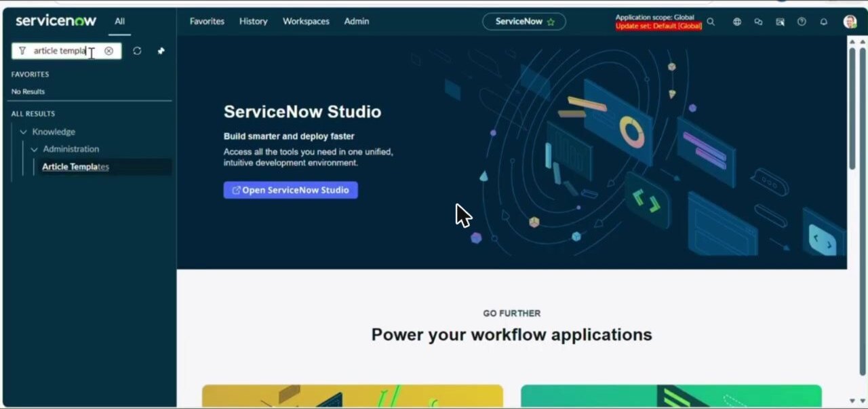Viewport: 868px width, 409px height.
Task: Favorite the page with the star icon
Action: (551, 22)
